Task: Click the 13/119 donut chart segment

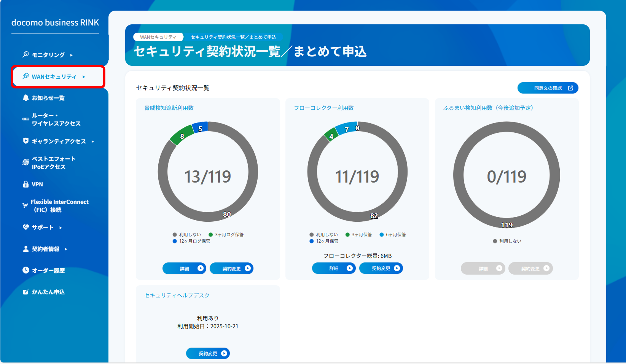Action: (x=208, y=176)
